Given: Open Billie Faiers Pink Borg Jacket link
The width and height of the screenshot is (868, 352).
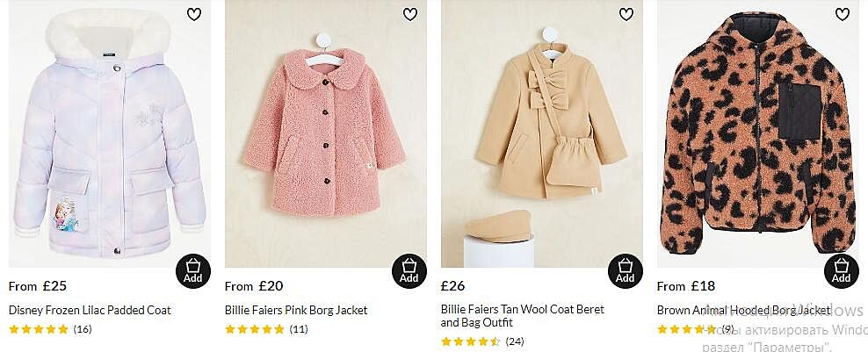Looking at the screenshot, I should (x=296, y=310).
